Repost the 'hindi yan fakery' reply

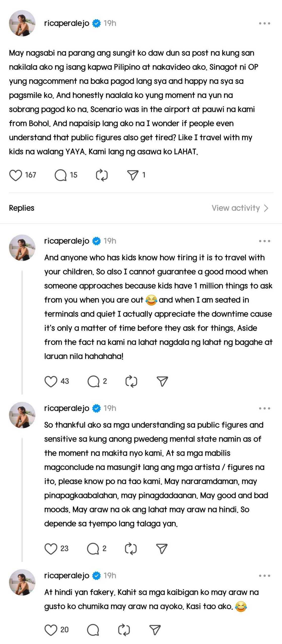click(x=124, y=630)
